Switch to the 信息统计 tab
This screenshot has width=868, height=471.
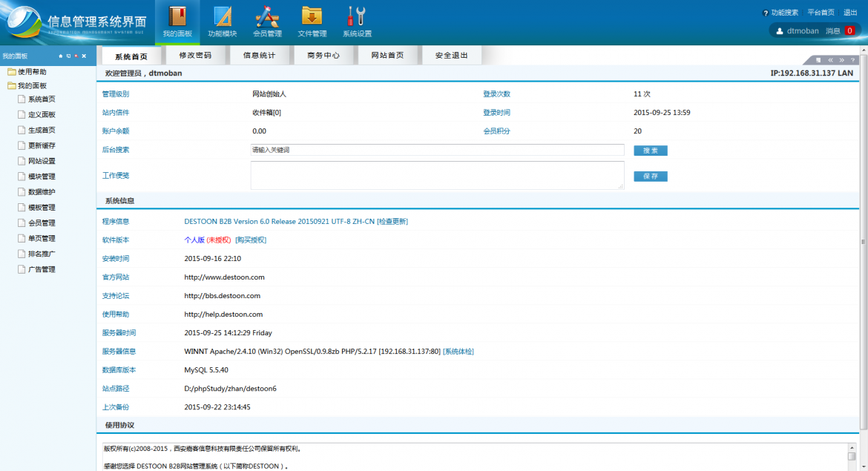point(259,56)
